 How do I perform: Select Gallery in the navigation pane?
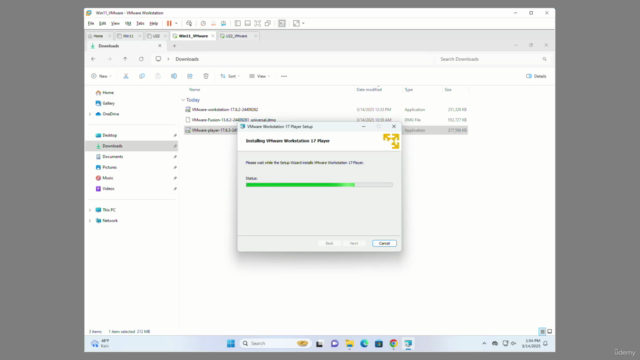pos(105,103)
